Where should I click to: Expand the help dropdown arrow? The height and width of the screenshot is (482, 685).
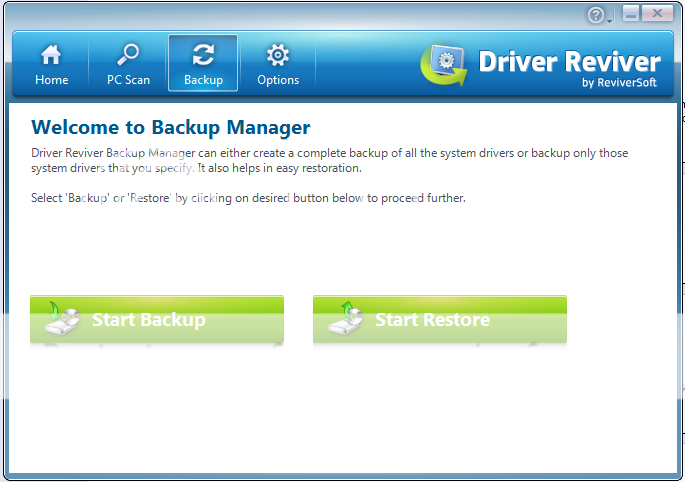pyautogui.click(x=609, y=20)
